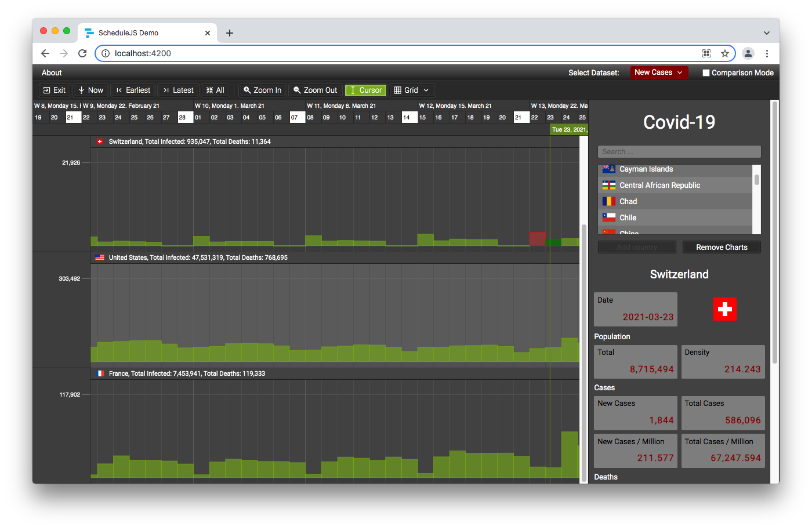812x530 pixels.
Task: Click the Central African Republic flag icon
Action: 608,185
